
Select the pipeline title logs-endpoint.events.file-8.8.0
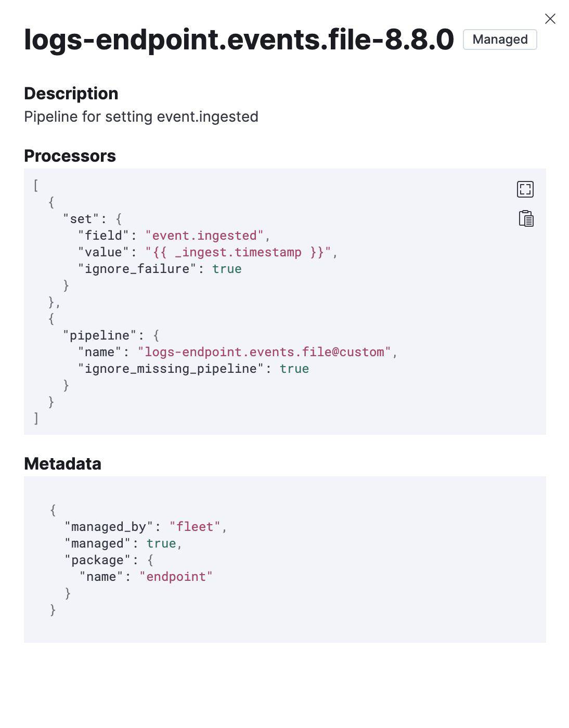238,40
